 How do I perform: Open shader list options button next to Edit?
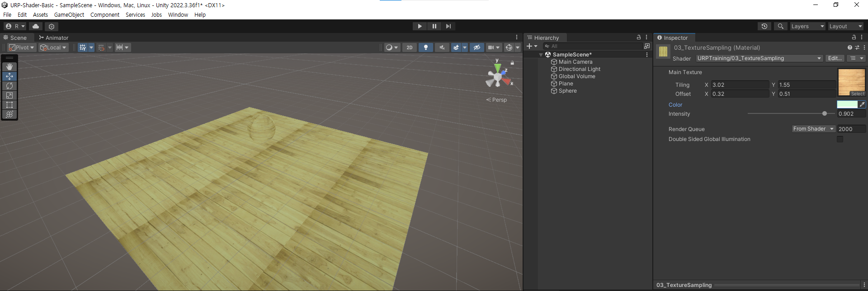[x=856, y=58]
